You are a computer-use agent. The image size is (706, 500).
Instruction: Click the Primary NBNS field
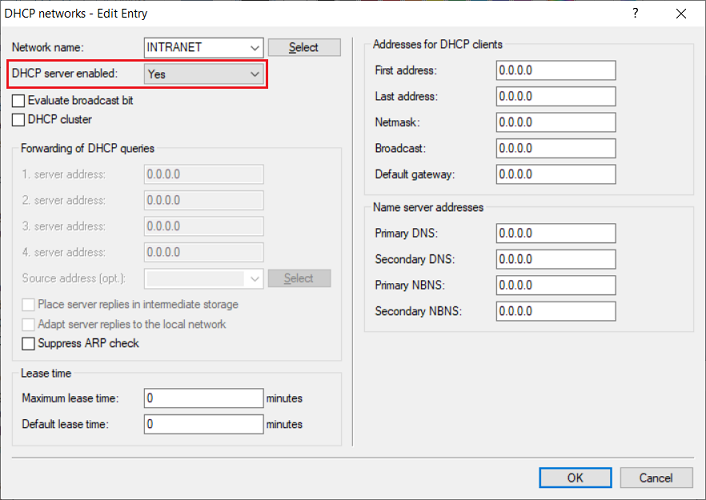tap(555, 286)
